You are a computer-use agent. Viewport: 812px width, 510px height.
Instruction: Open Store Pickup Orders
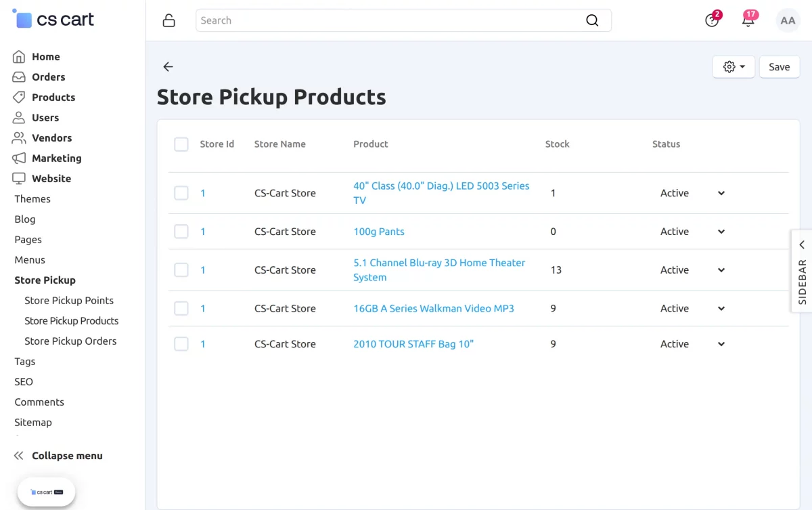coord(70,341)
